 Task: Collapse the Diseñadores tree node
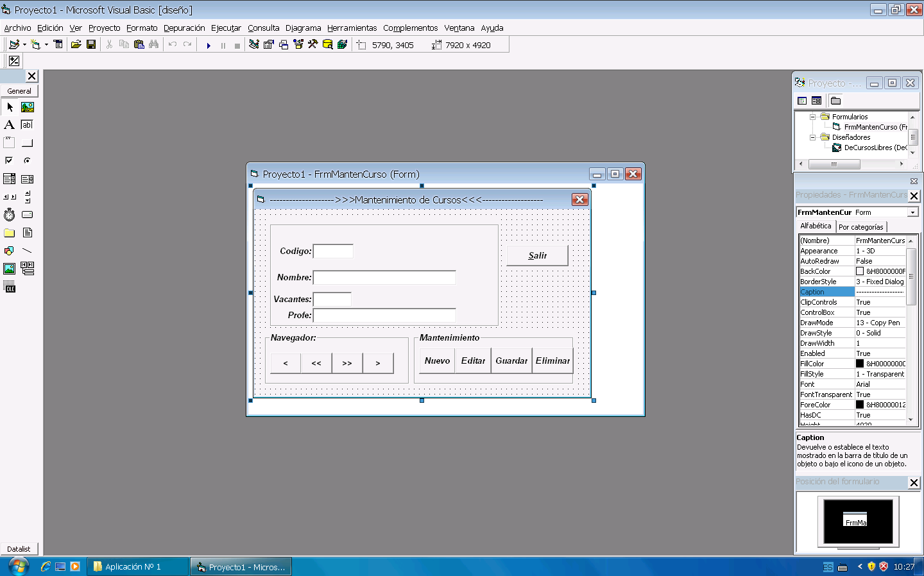812,137
